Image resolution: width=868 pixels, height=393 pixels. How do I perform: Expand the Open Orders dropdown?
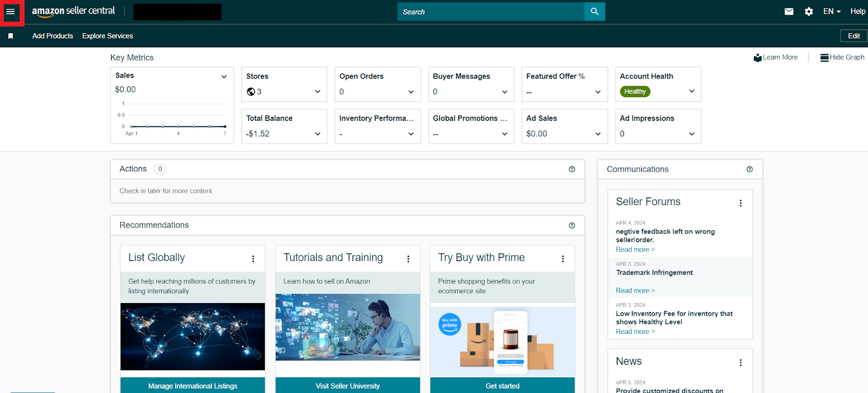[411, 92]
